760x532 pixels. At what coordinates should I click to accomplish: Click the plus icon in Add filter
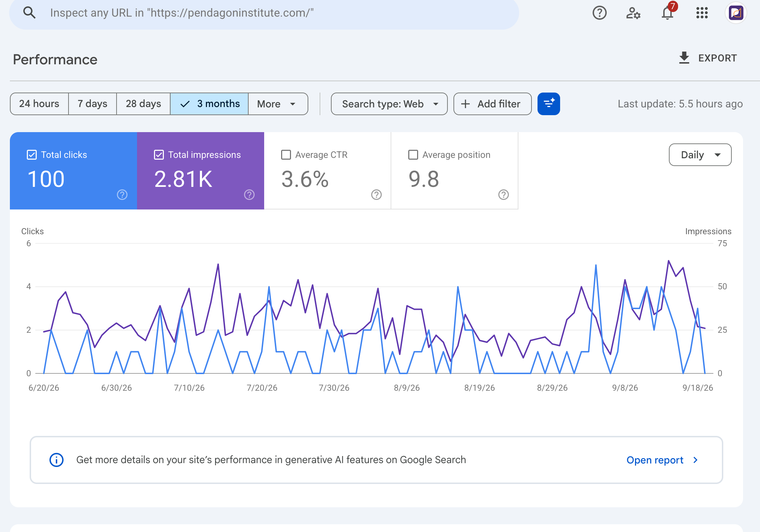coord(465,104)
